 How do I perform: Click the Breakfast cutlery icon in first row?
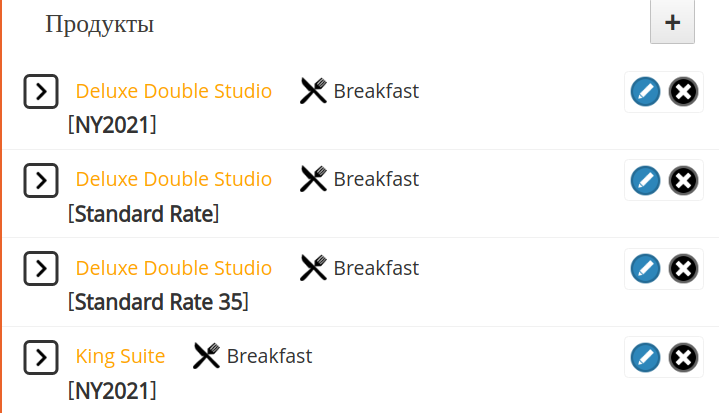point(313,91)
